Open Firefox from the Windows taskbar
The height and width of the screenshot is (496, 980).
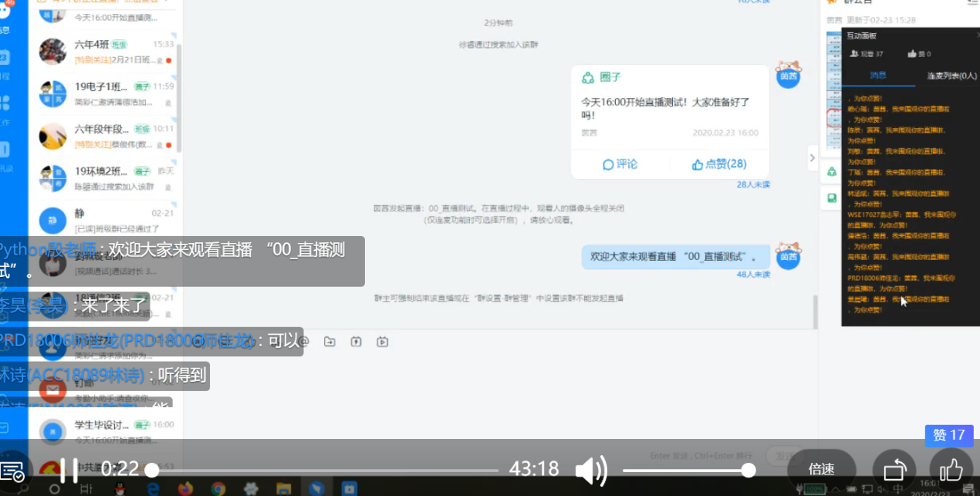point(185,488)
